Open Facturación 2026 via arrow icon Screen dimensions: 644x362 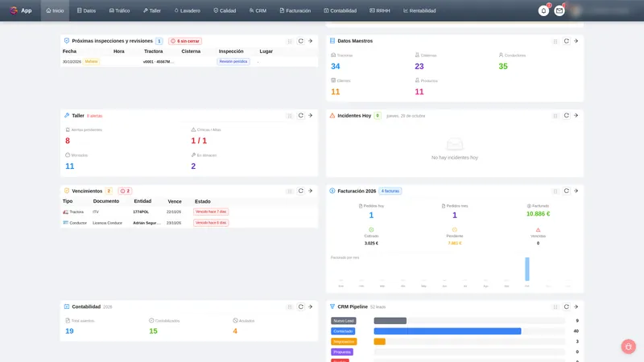click(576, 191)
